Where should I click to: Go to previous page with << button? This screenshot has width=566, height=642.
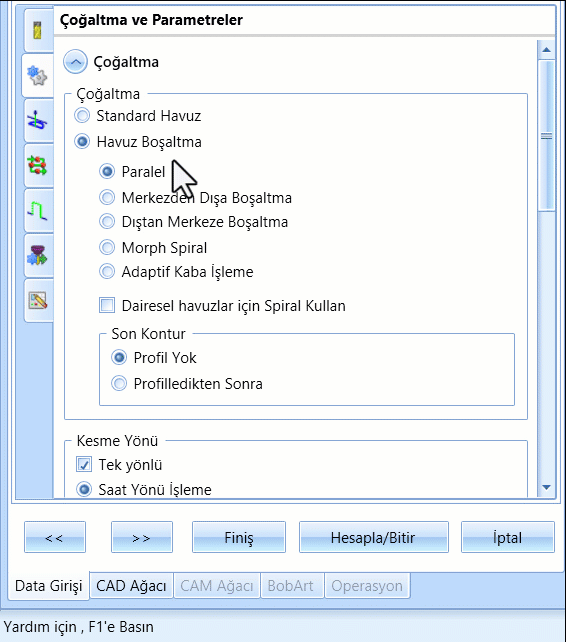pyautogui.click(x=55, y=537)
